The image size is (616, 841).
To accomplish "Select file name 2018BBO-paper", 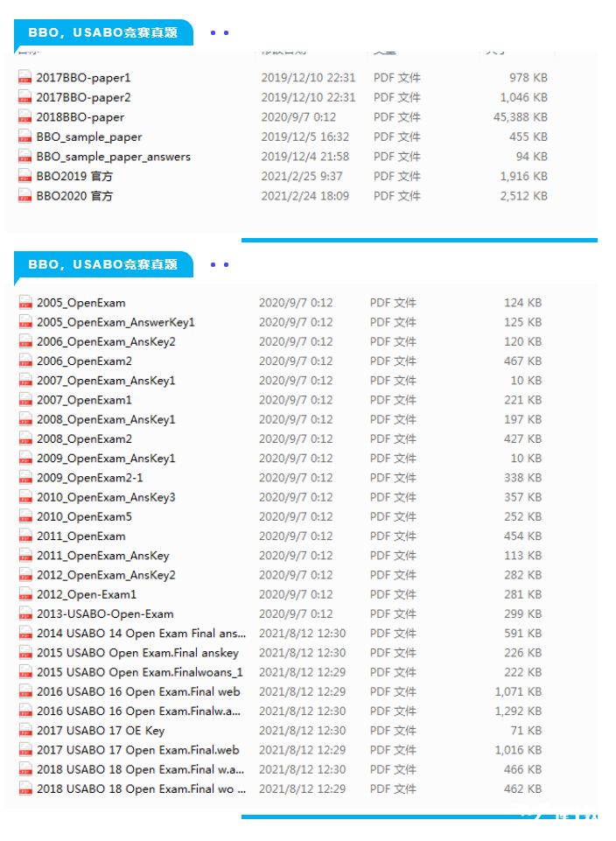I will point(80,117).
